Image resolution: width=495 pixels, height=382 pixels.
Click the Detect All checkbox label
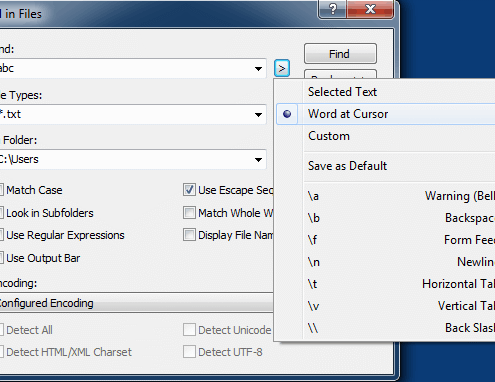tap(29, 330)
